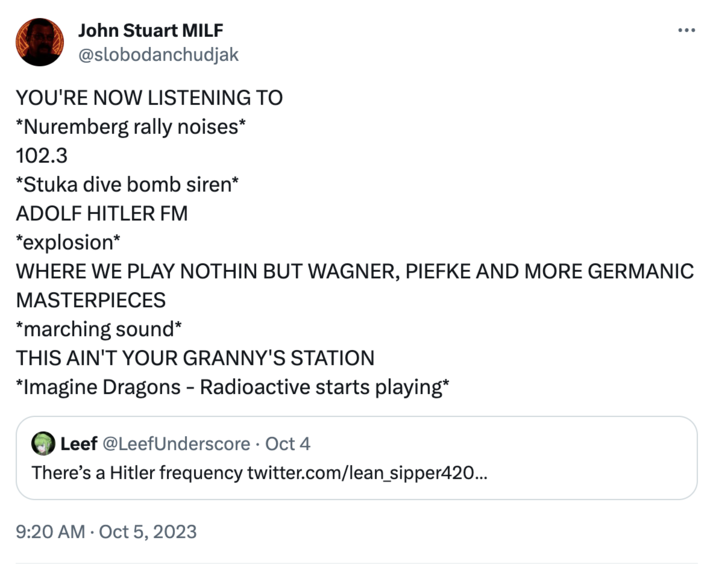Open the three-dot more options menu
Image resolution: width=716 pixels, height=564 pixels.
coord(686,30)
